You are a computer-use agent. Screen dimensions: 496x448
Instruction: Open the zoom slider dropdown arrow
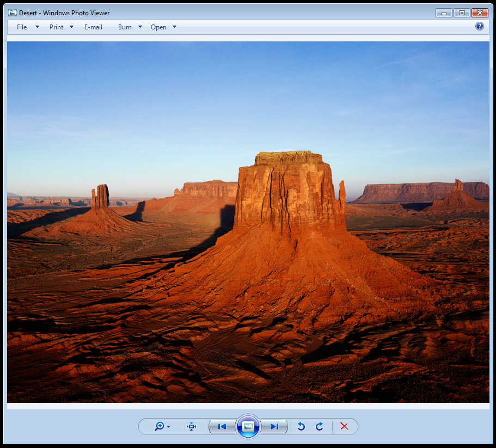tap(169, 427)
